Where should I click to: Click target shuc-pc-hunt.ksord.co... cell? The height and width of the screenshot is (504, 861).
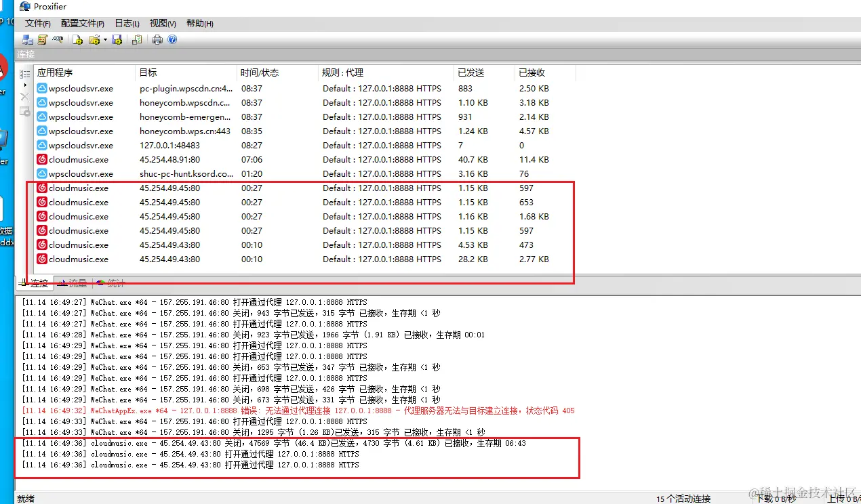(x=186, y=174)
